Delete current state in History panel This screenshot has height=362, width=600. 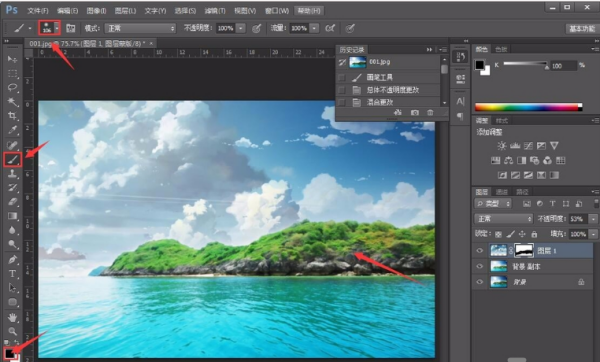click(430, 113)
